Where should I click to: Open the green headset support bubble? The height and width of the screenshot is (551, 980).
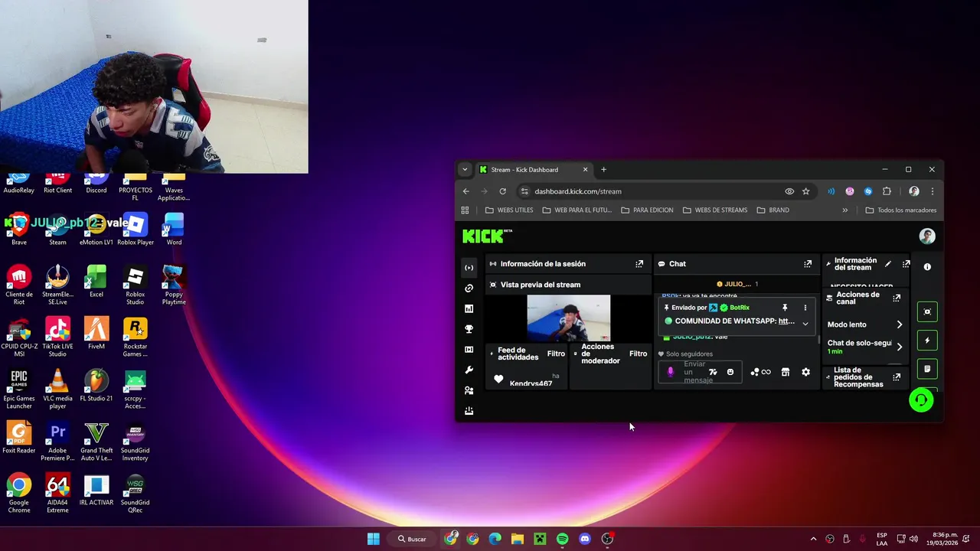(x=921, y=399)
